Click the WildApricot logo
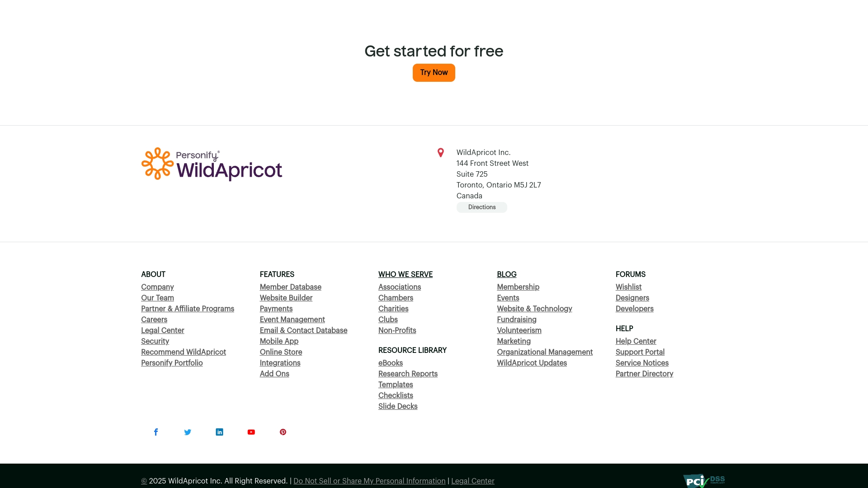 coord(212,164)
